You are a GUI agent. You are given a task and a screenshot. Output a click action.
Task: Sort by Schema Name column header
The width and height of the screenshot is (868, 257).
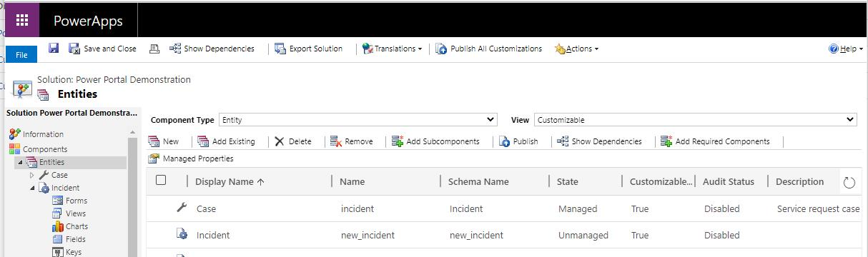pos(478,182)
